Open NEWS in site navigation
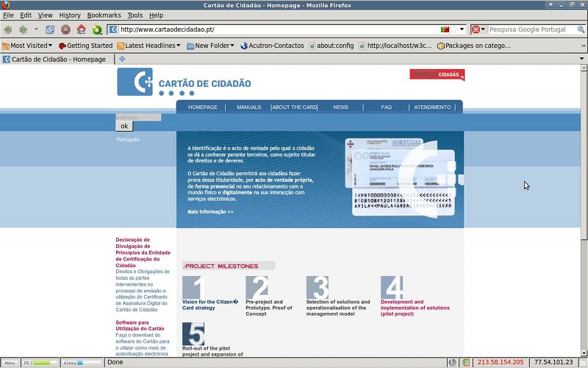588x368 pixels. [340, 107]
